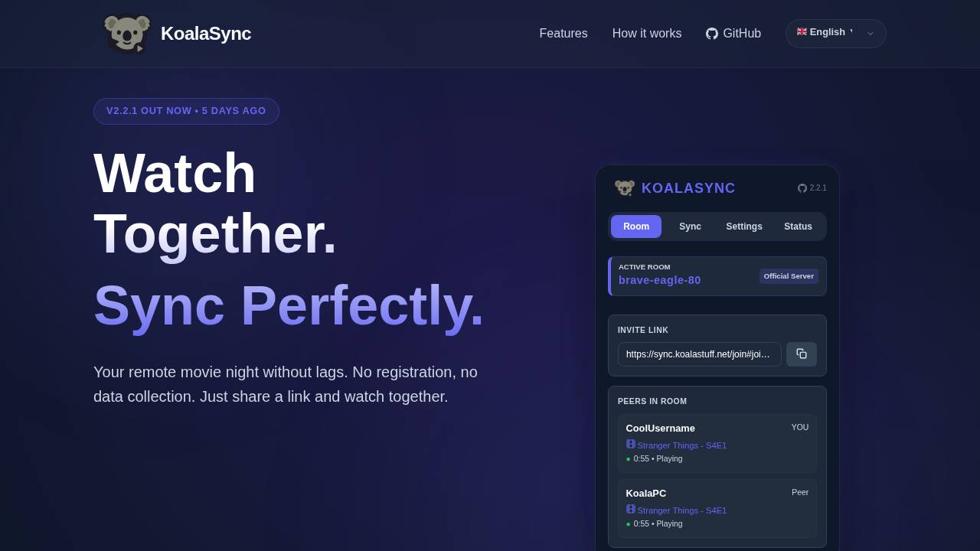This screenshot has height=551, width=980.
Task: Open the English language dropdown
Action: 836,34
